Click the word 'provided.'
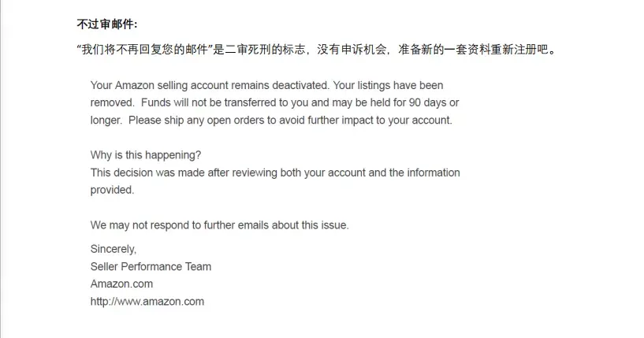Image resolution: width=644 pixels, height=338 pixels. [112, 190]
